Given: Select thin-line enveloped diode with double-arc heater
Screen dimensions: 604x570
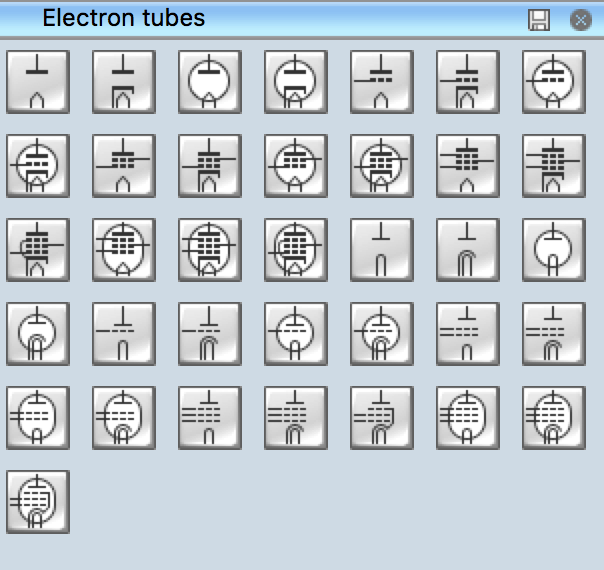Looking at the screenshot, I should pos(38,334).
